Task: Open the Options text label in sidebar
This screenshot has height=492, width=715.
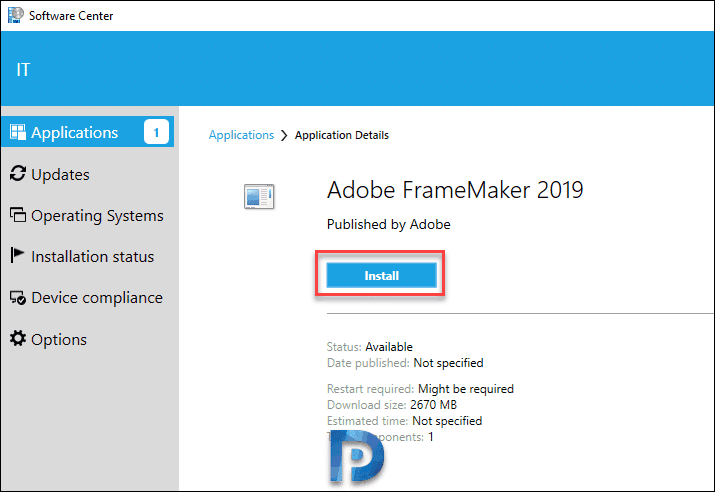Action: click(59, 340)
